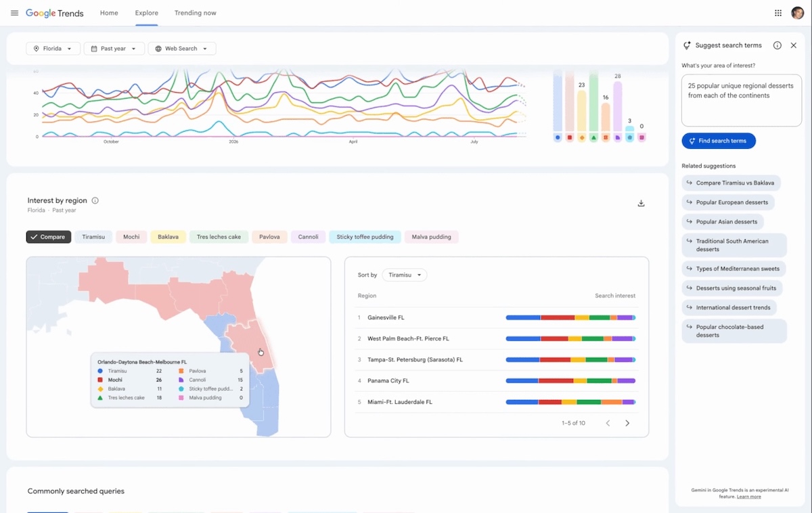
Task: Click the info icon beside Interest by region
Action: pyautogui.click(x=95, y=200)
